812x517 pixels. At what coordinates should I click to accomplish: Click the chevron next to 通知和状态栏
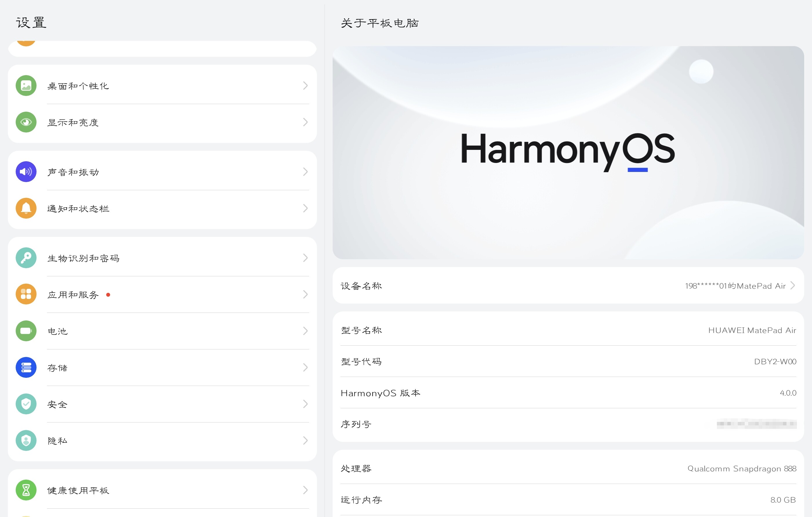[305, 208]
